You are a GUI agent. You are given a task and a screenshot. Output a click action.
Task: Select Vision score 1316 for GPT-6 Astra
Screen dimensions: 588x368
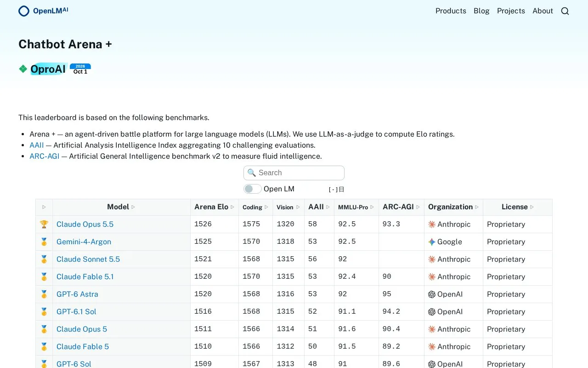point(285,294)
